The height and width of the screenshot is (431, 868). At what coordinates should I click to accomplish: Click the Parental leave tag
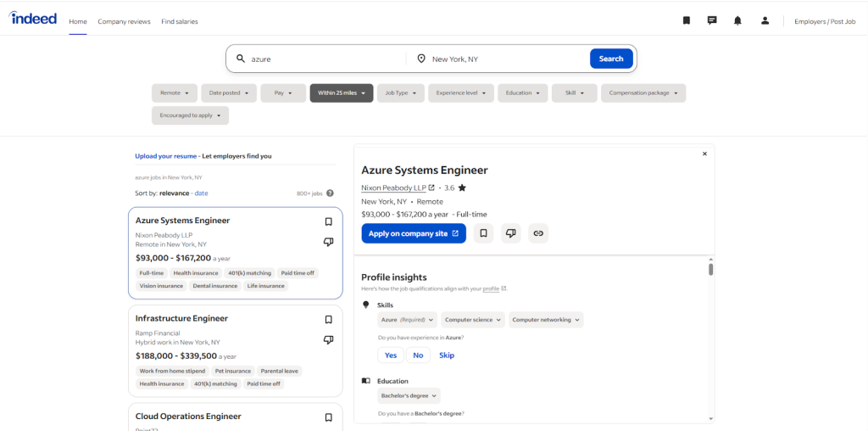tap(279, 371)
